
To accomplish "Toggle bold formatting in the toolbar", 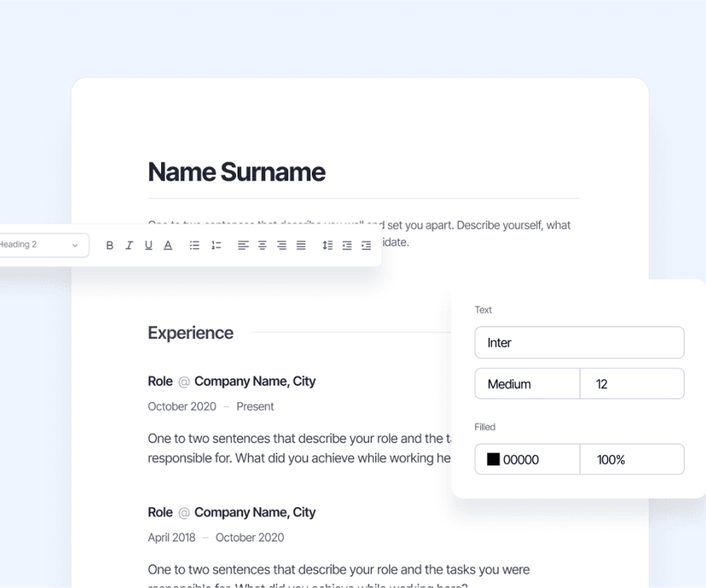I will click(x=109, y=245).
